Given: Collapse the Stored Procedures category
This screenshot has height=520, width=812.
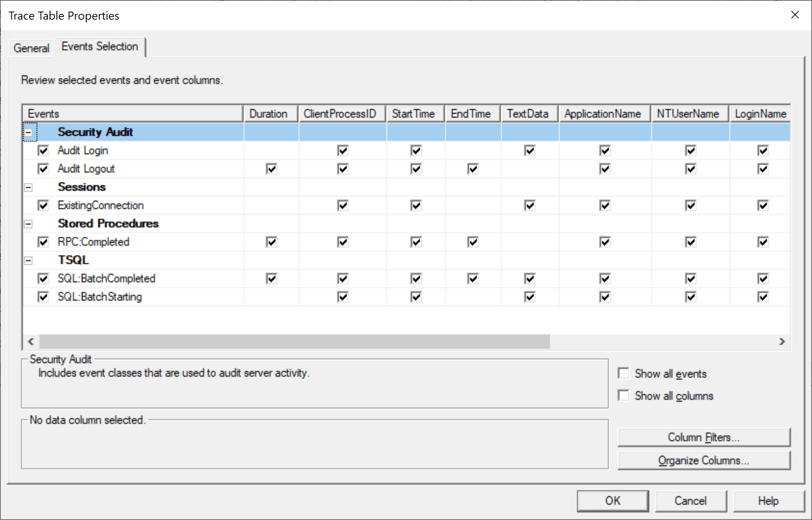Looking at the screenshot, I should 29,223.
